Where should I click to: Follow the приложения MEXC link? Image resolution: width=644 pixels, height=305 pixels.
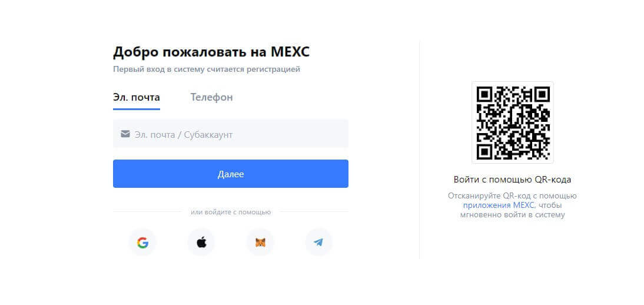(x=499, y=205)
